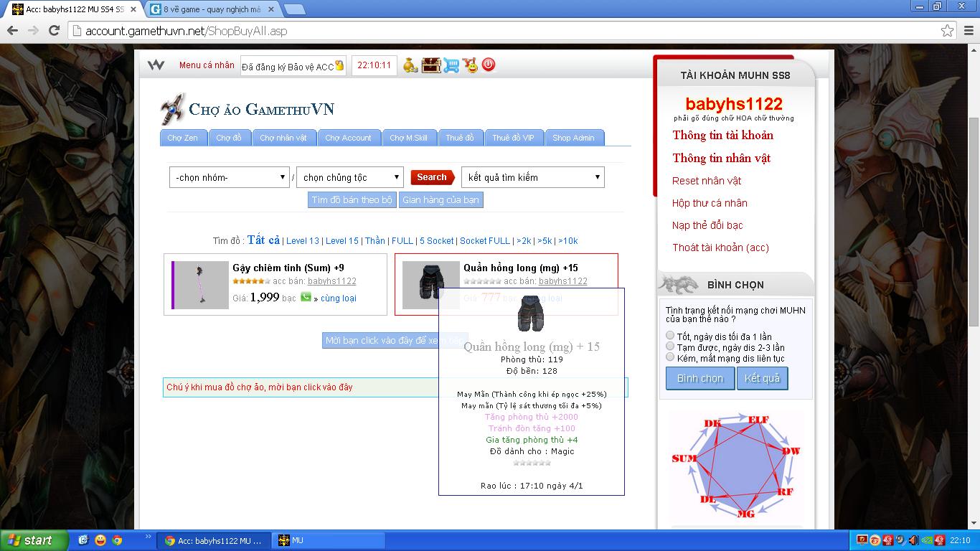980x551 pixels.
Task: Click the Chợ ảo sword logo icon
Action: [x=172, y=110]
